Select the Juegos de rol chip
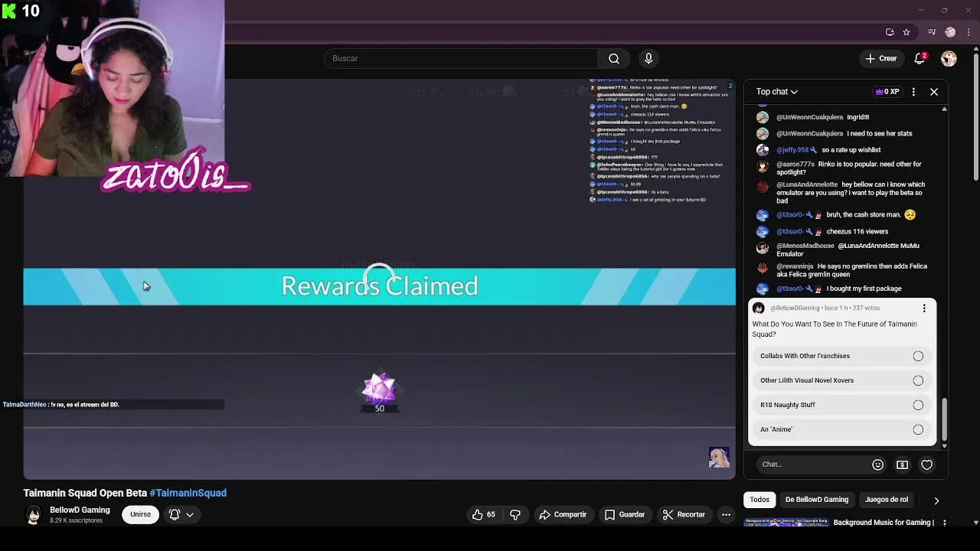The width and height of the screenshot is (980, 551). point(887,500)
